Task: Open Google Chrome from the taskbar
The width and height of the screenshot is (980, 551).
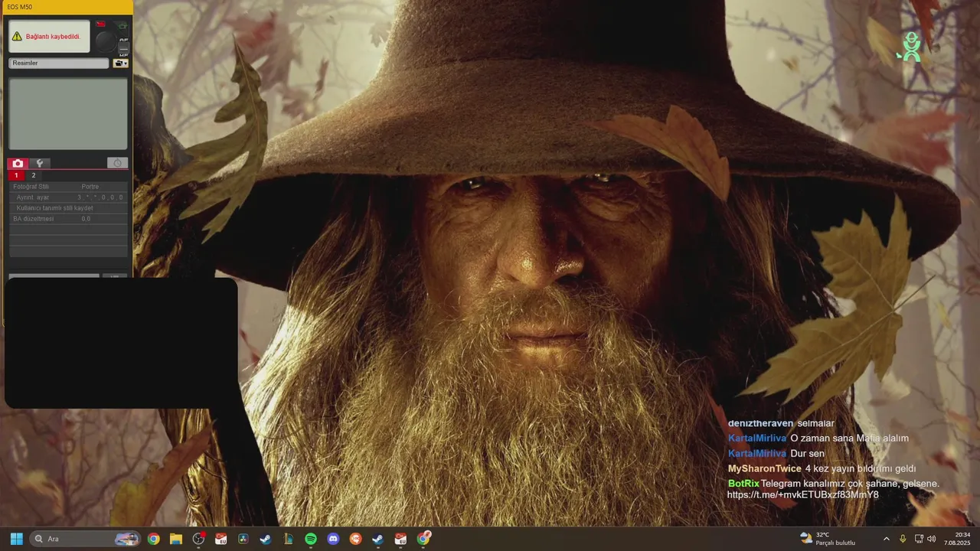Action: pyautogui.click(x=154, y=539)
